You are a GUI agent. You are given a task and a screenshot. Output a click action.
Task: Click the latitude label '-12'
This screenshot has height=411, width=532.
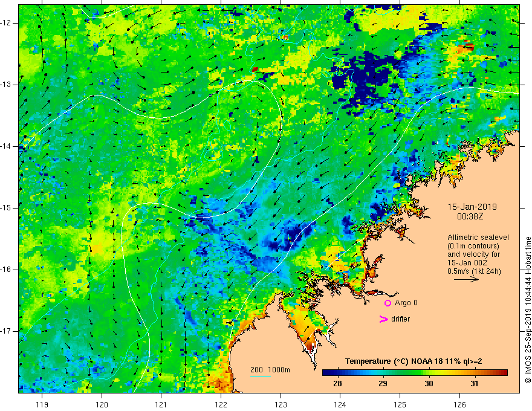point(6,23)
